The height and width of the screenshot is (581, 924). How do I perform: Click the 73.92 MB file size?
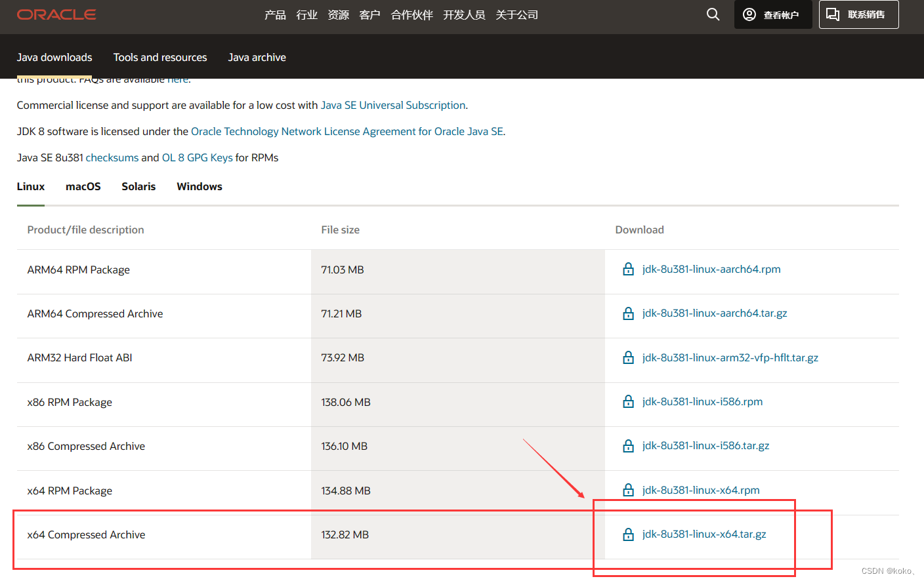pos(343,357)
